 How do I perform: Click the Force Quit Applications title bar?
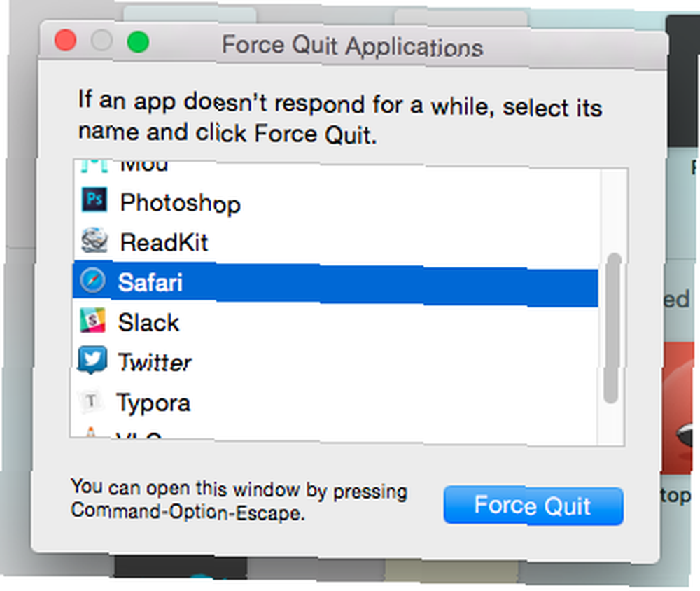click(x=353, y=46)
